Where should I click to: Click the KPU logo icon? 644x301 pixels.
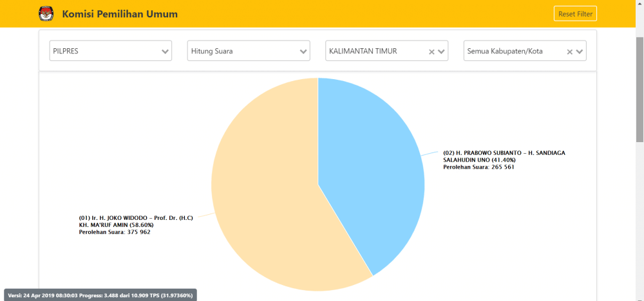46,14
